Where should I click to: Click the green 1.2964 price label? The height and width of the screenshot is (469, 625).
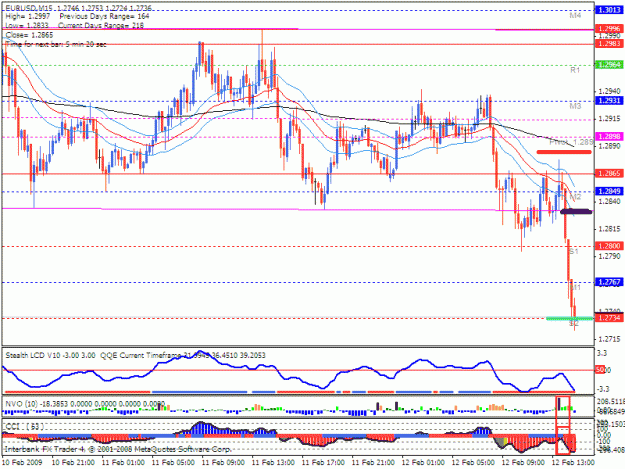609,65
